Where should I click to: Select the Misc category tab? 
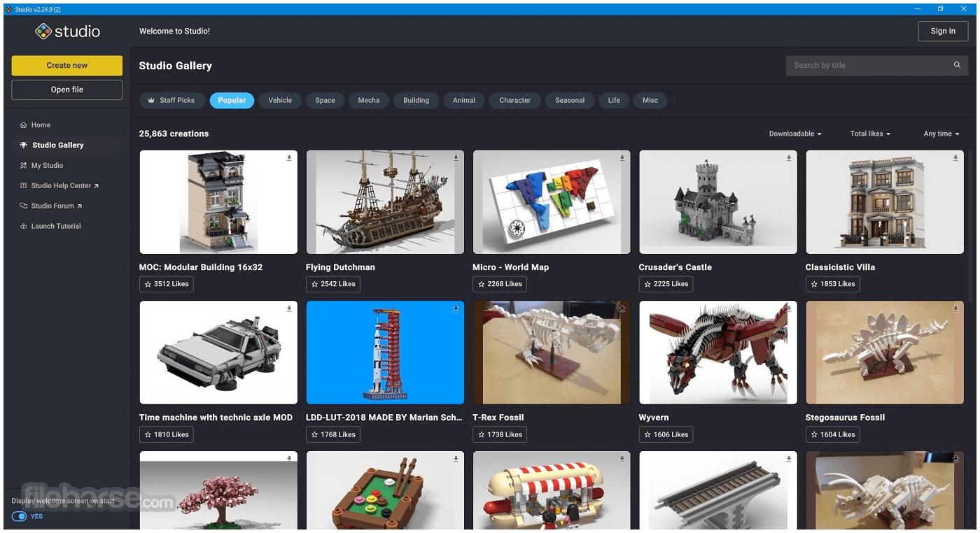coord(650,100)
